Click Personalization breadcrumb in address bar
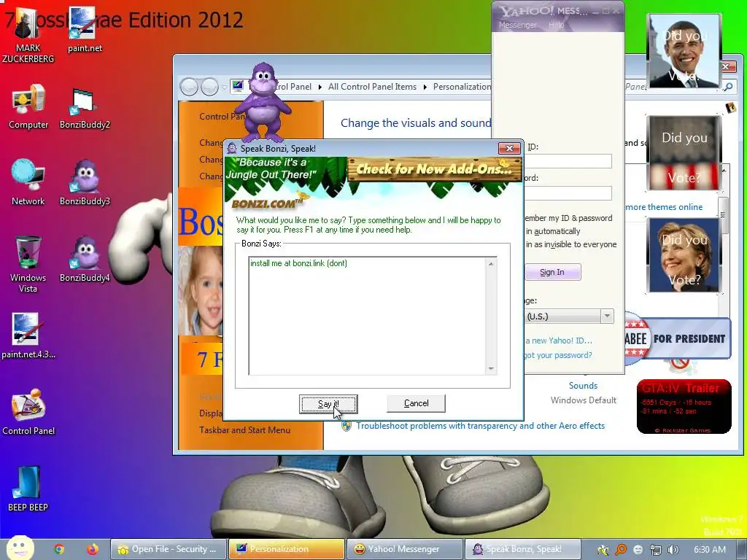The width and height of the screenshot is (747, 560). [462, 87]
